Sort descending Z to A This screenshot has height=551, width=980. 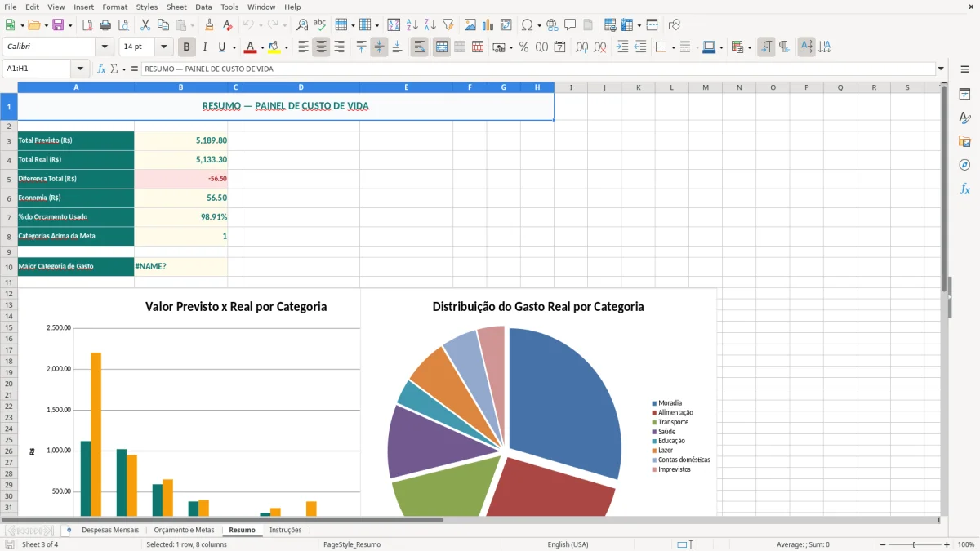(x=430, y=25)
